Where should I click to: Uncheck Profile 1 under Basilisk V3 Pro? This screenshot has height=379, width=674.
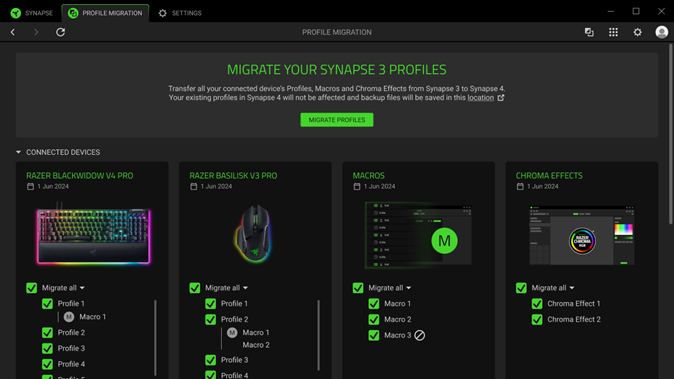click(x=211, y=303)
